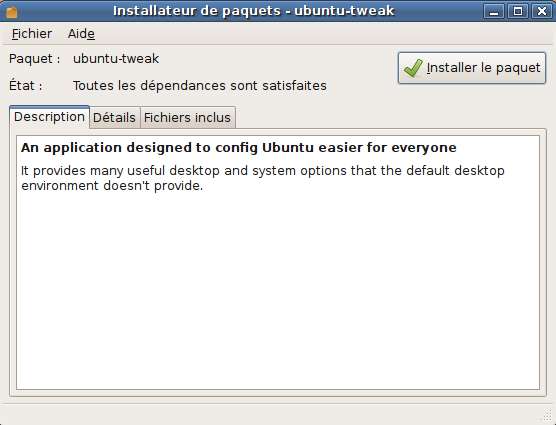The width and height of the screenshot is (556, 425).
Task: Click the État : label
Action: [26, 85]
